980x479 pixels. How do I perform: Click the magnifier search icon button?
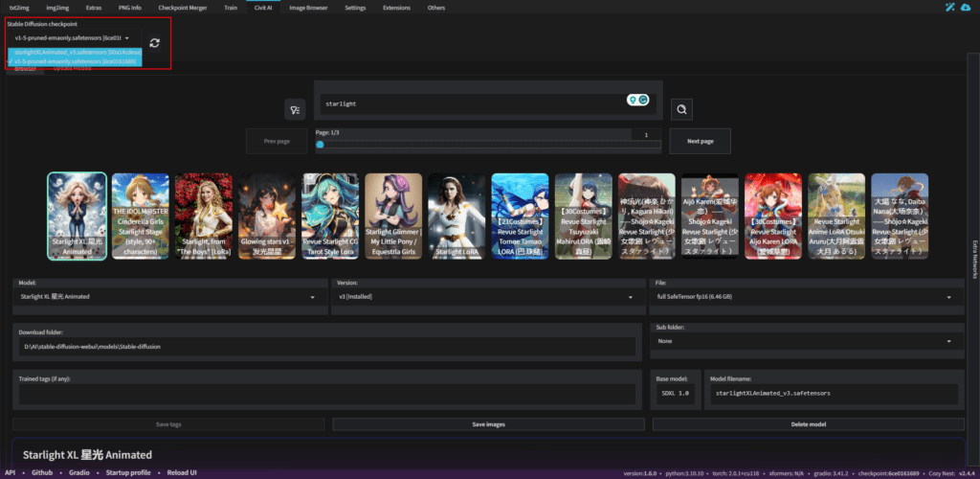pyautogui.click(x=681, y=110)
